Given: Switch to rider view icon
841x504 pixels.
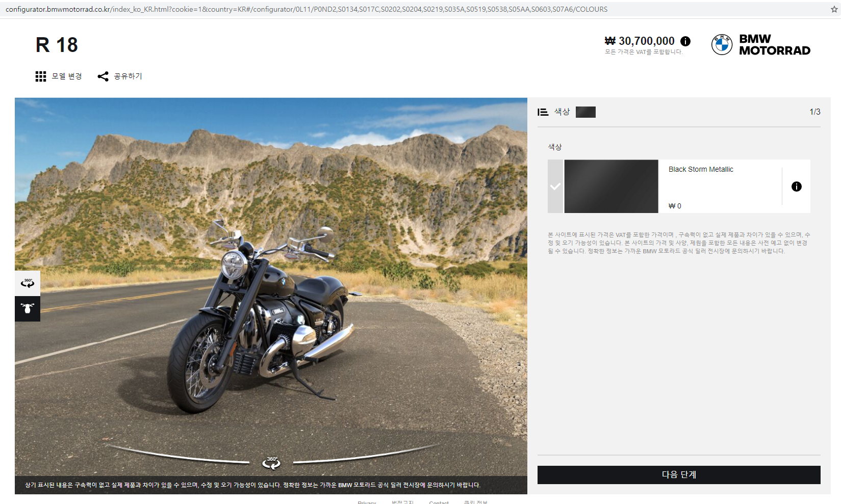Looking at the screenshot, I should (x=28, y=309).
